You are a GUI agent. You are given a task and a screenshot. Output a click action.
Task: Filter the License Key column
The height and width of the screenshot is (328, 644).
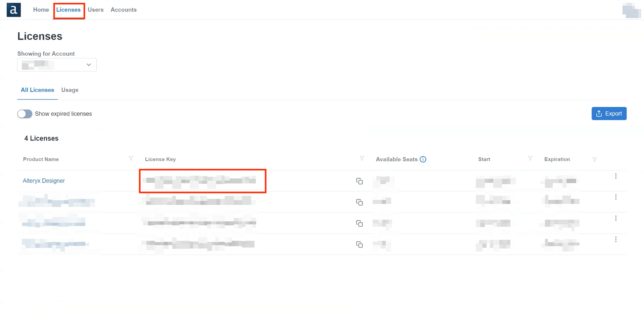(x=362, y=159)
